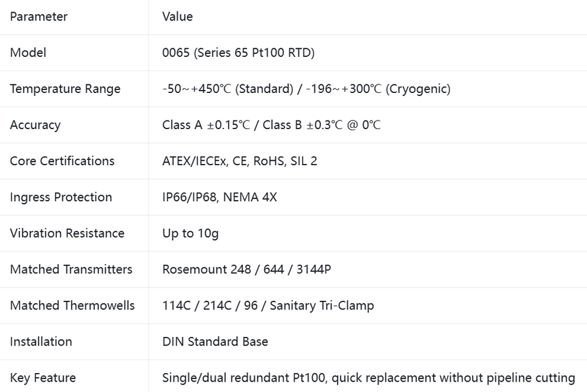Viewport: 587px width, 392px height.
Task: Click the cryogenic temperature range value
Action: pos(378,89)
